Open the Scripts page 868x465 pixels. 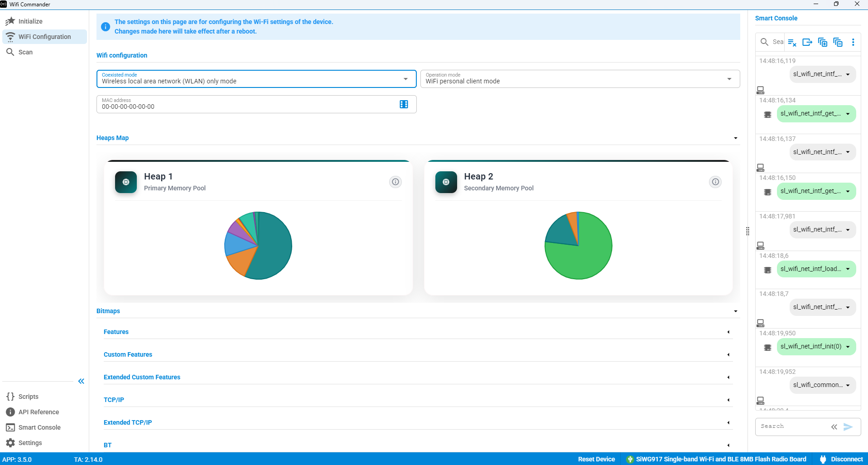pyautogui.click(x=45, y=397)
